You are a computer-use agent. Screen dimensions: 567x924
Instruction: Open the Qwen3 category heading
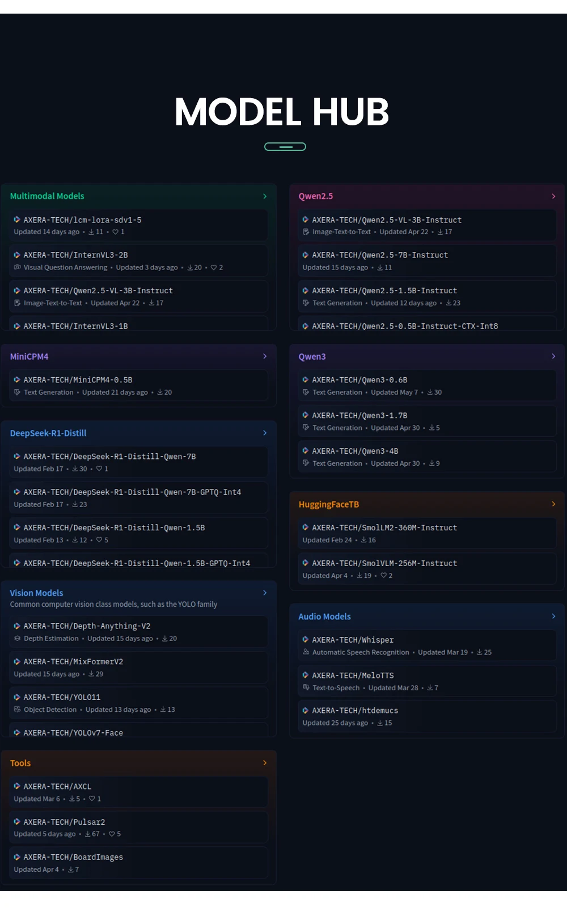point(312,357)
